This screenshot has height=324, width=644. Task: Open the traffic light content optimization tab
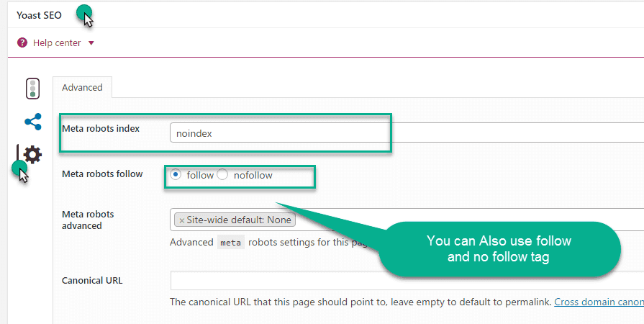(33, 89)
